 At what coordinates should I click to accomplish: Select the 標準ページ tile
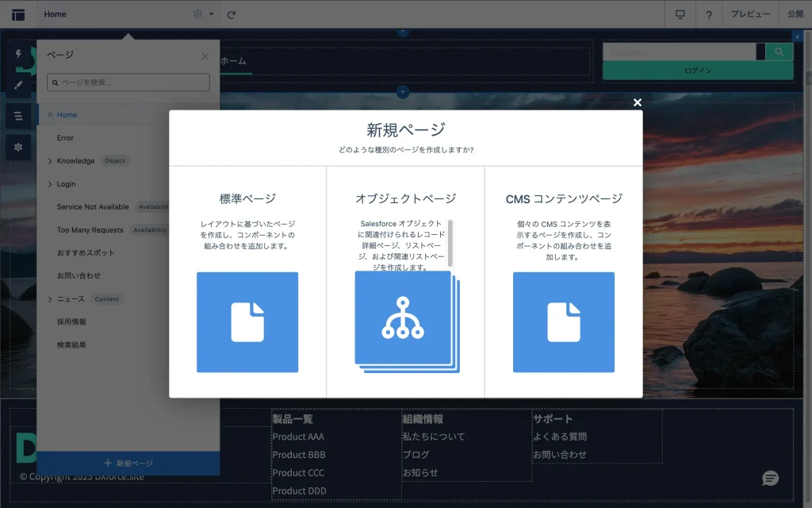[x=247, y=321]
